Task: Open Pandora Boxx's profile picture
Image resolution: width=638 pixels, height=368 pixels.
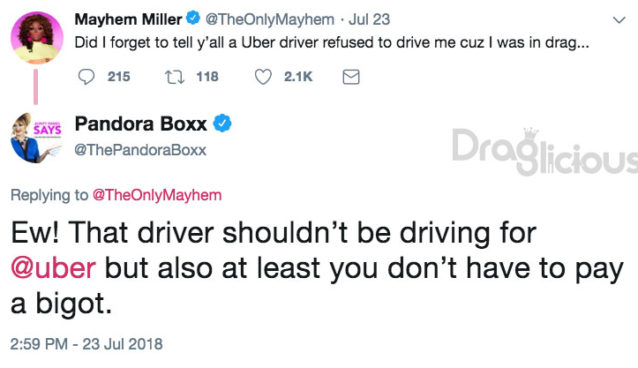Action: (36, 138)
